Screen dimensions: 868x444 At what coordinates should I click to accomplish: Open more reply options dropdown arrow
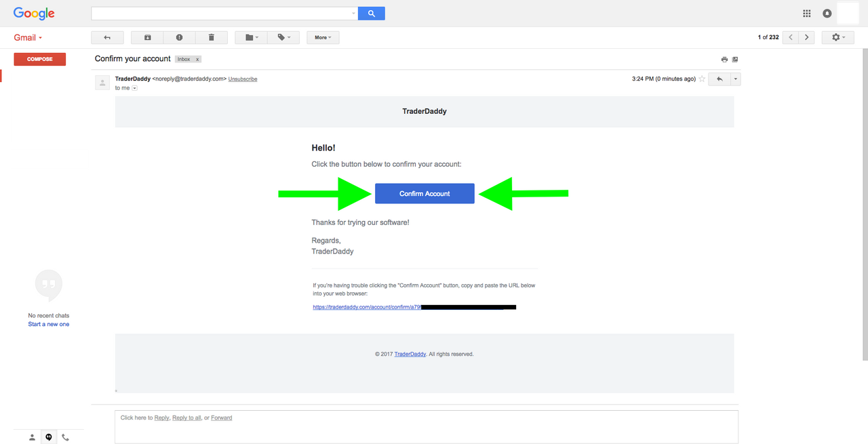tap(736, 79)
